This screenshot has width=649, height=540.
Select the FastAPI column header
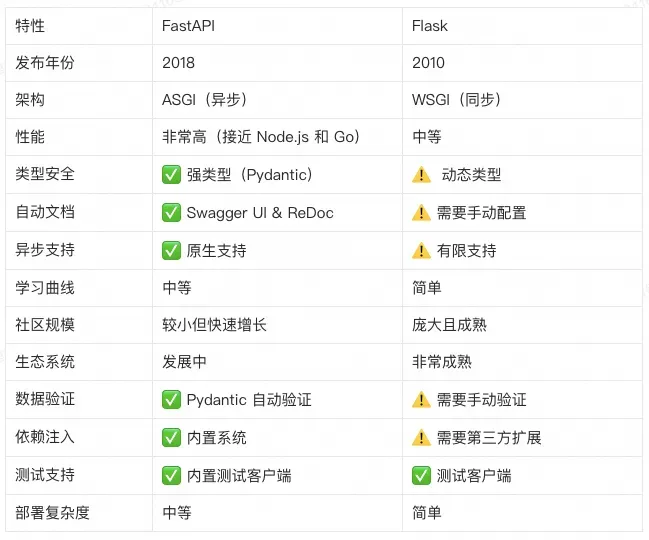coord(189,26)
